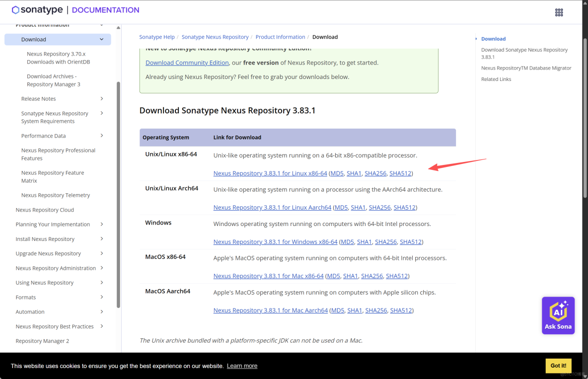Open the MD5 checksum for Mac Aarch64
The height and width of the screenshot is (379, 588).
click(337, 310)
